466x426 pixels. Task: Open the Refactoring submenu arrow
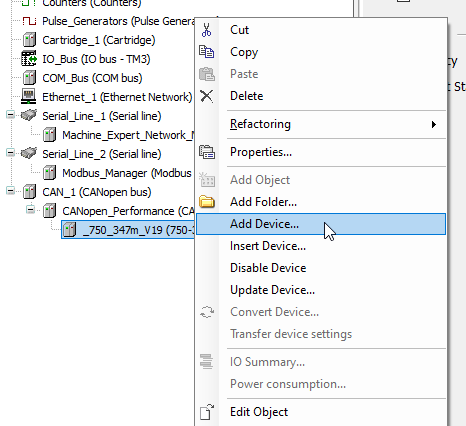(x=434, y=124)
